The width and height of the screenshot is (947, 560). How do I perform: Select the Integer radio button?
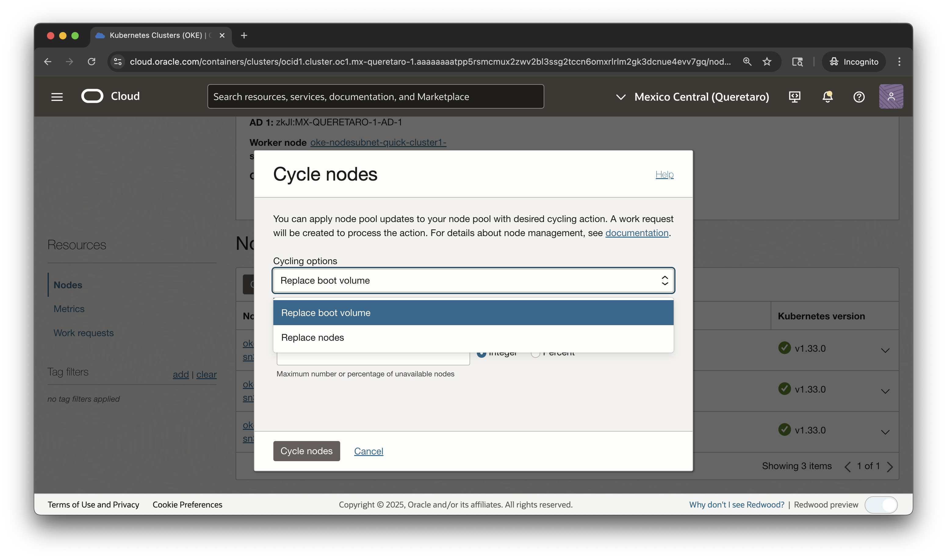[x=481, y=353]
